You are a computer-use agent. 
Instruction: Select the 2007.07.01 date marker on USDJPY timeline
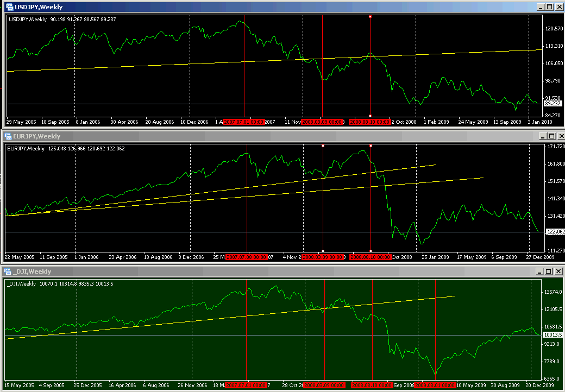(x=244, y=122)
